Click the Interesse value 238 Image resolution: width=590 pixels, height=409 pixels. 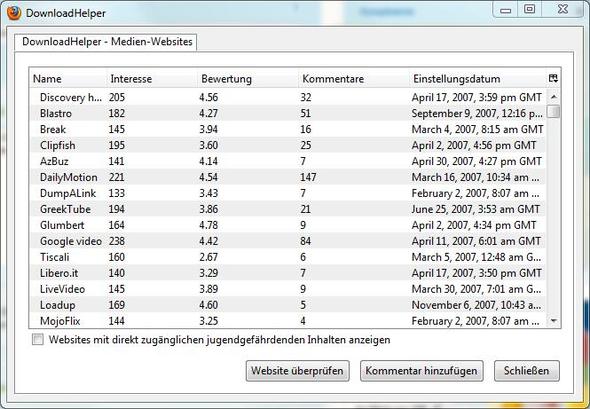coord(117,241)
